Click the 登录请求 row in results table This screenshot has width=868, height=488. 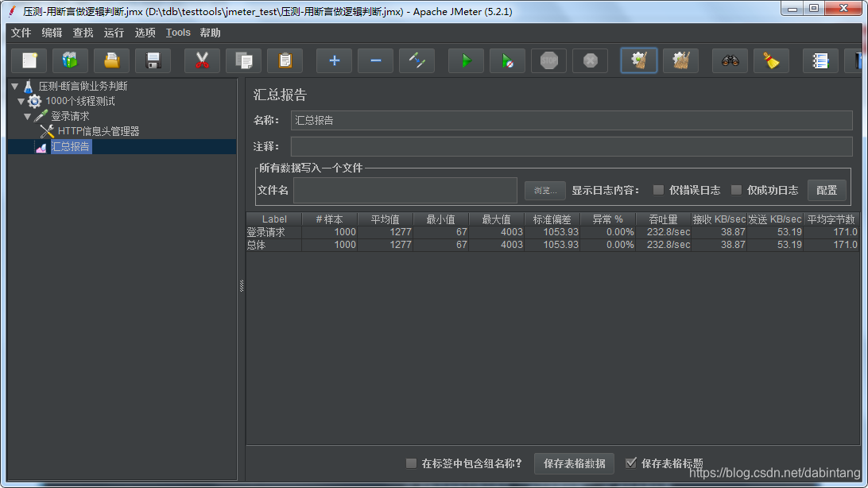[552, 232]
